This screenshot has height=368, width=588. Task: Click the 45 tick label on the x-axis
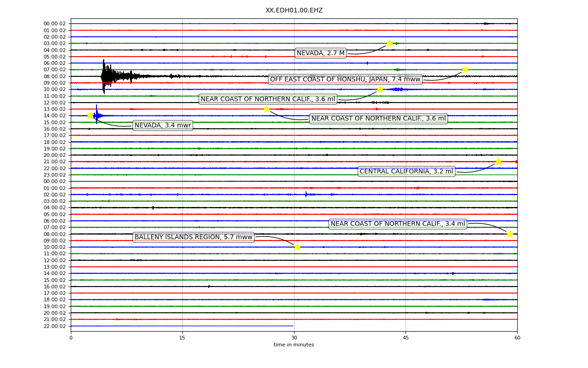pyautogui.click(x=406, y=338)
